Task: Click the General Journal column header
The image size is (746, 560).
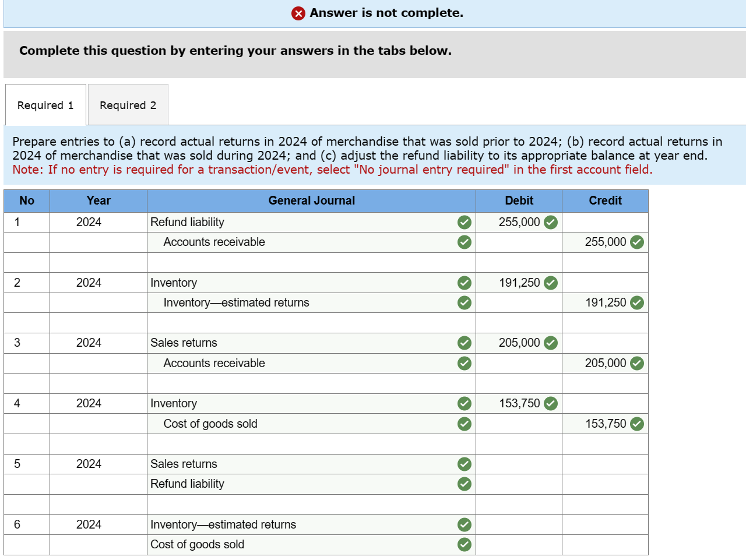Action: pyautogui.click(x=311, y=200)
